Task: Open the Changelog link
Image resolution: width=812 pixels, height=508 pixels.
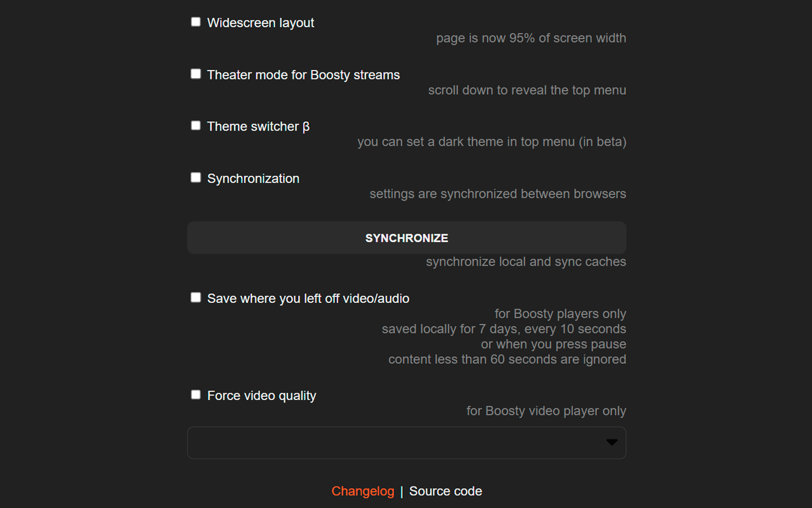Action: click(363, 491)
